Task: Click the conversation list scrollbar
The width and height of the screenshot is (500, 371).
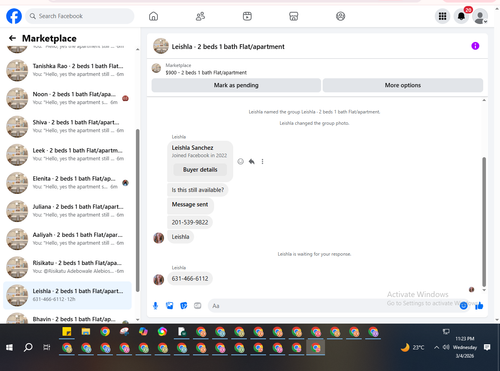Action: (x=138, y=210)
